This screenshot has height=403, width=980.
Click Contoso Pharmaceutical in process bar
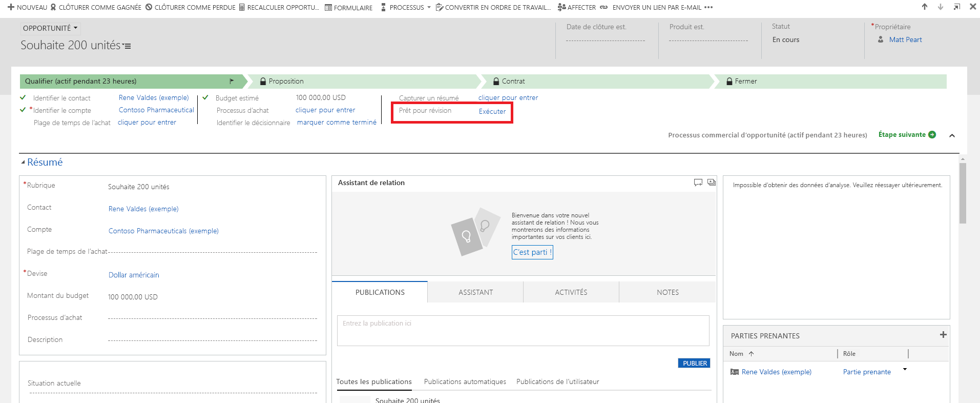pyautogui.click(x=156, y=110)
